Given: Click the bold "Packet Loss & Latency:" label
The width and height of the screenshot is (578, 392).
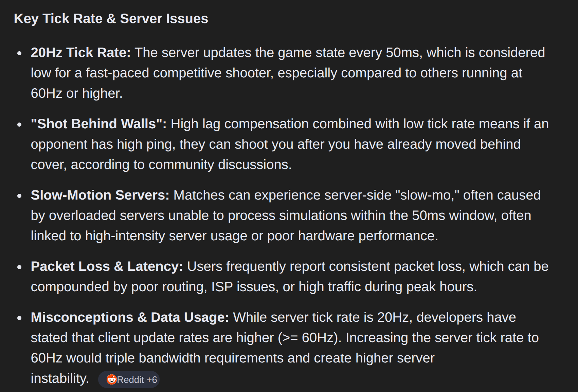Looking at the screenshot, I should pyautogui.click(x=107, y=266).
